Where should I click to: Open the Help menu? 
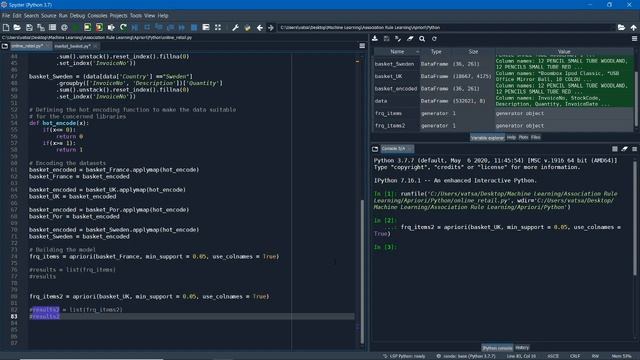[163, 16]
